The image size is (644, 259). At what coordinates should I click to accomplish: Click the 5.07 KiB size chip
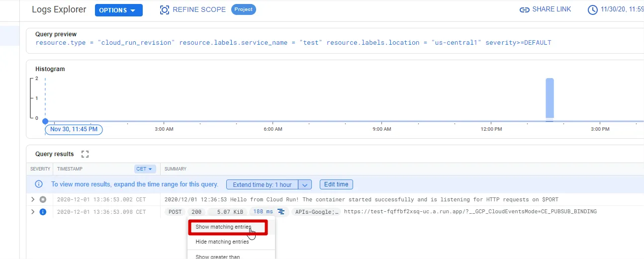point(227,212)
